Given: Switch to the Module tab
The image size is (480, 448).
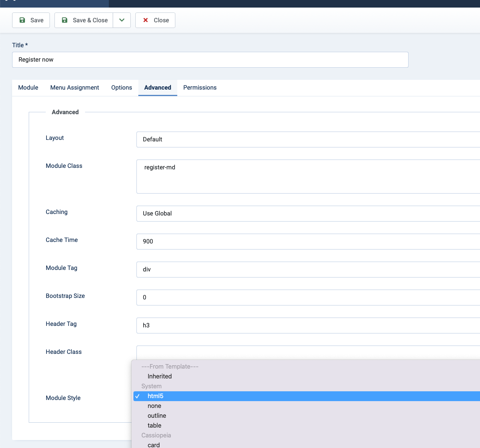Looking at the screenshot, I should [28, 88].
